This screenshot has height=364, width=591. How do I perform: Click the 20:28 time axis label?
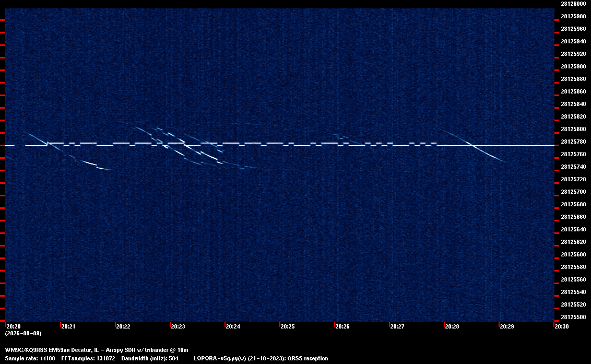[452, 326]
